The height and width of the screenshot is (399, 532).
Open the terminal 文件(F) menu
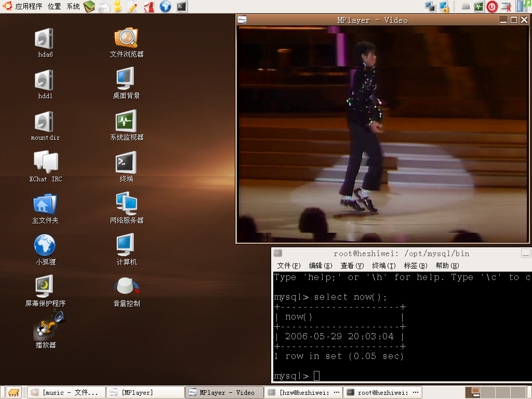tap(289, 265)
